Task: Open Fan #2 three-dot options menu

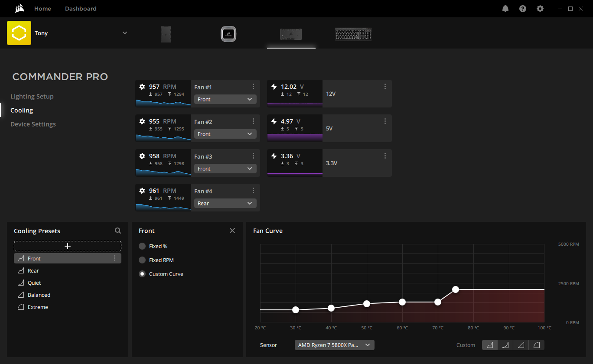Action: [254, 121]
